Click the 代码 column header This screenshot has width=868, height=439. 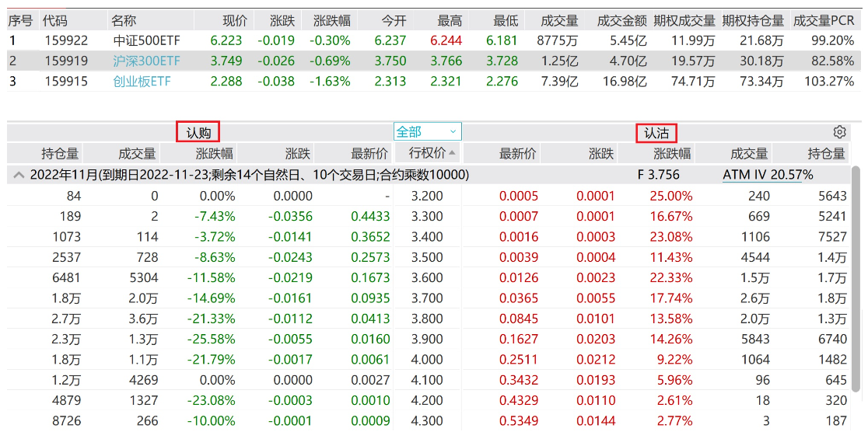[54, 21]
